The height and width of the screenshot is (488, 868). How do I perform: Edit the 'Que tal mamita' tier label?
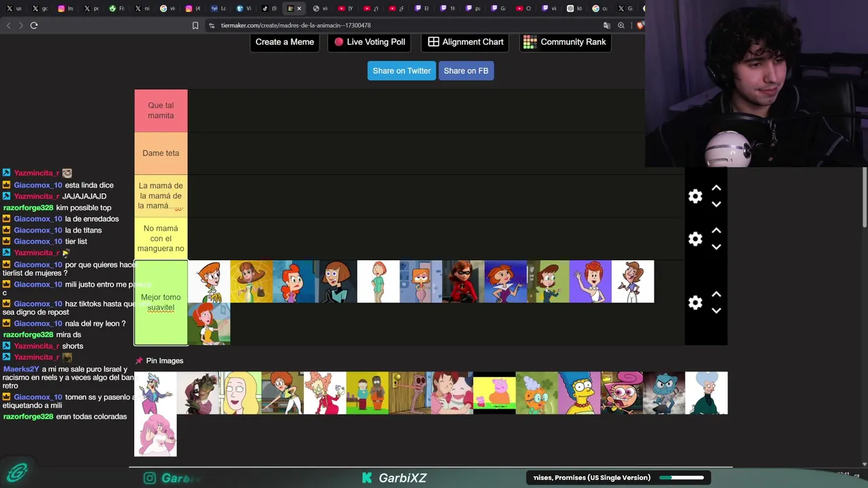pyautogui.click(x=161, y=110)
